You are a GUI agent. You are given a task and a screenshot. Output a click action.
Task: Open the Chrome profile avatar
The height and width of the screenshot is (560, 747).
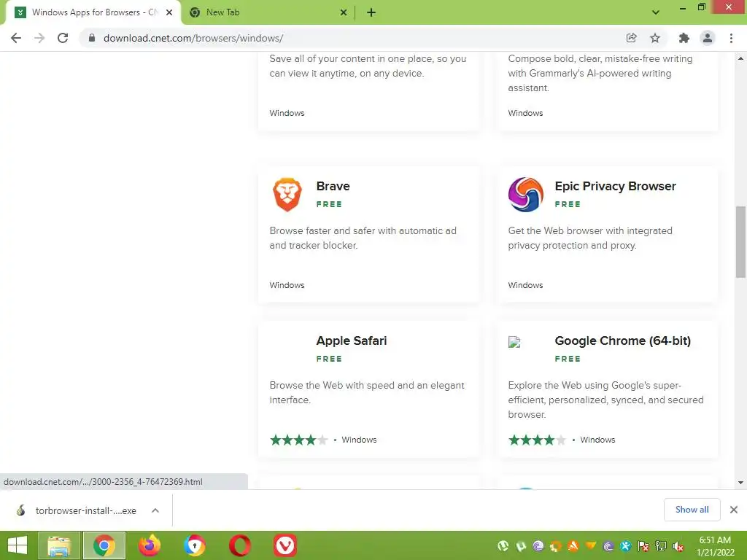(x=708, y=38)
